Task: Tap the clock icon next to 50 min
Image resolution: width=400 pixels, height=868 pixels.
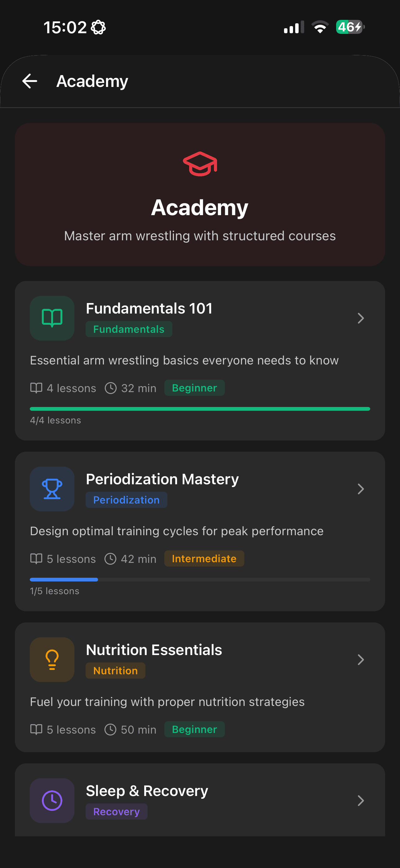Action: tap(111, 730)
